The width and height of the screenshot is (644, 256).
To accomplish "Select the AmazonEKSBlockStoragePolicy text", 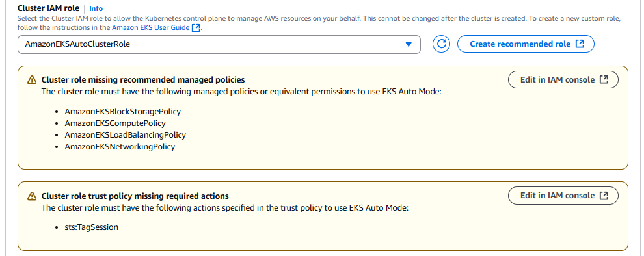I will (x=123, y=111).
